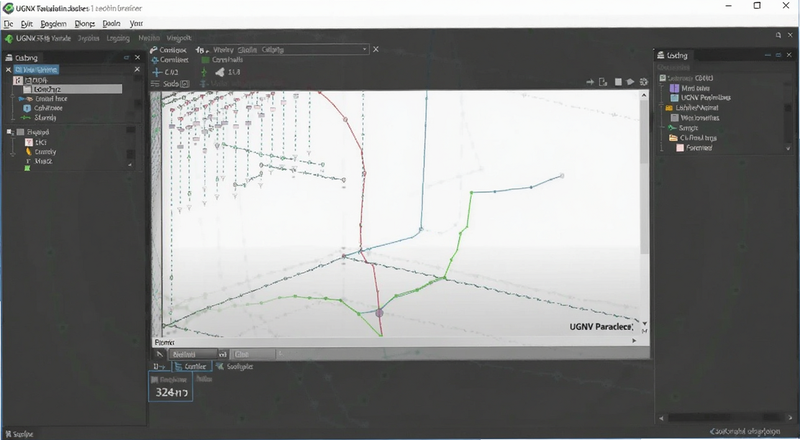Open the Doolo menu in menu bar
The width and height of the screenshot is (800, 440).
click(111, 23)
